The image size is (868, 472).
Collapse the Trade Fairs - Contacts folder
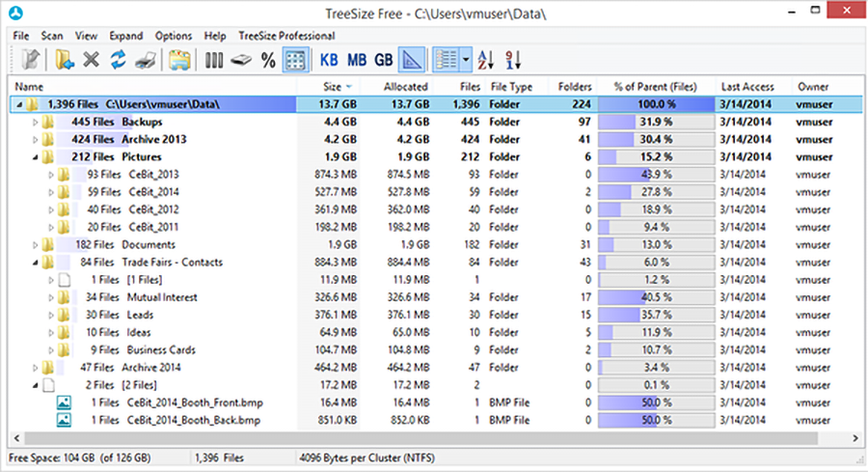36,263
